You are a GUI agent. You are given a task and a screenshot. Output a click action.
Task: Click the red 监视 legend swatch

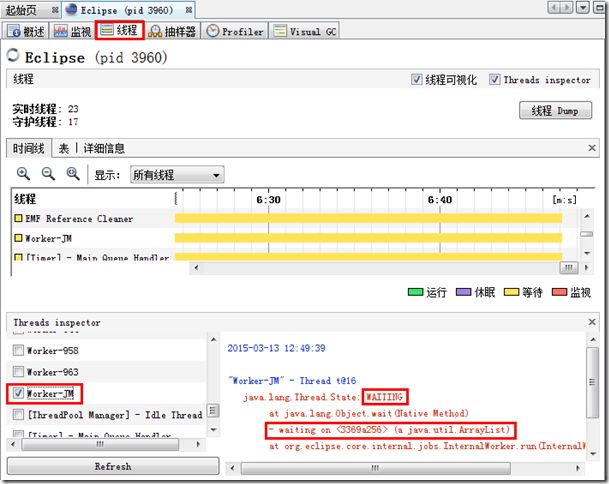coord(559,292)
